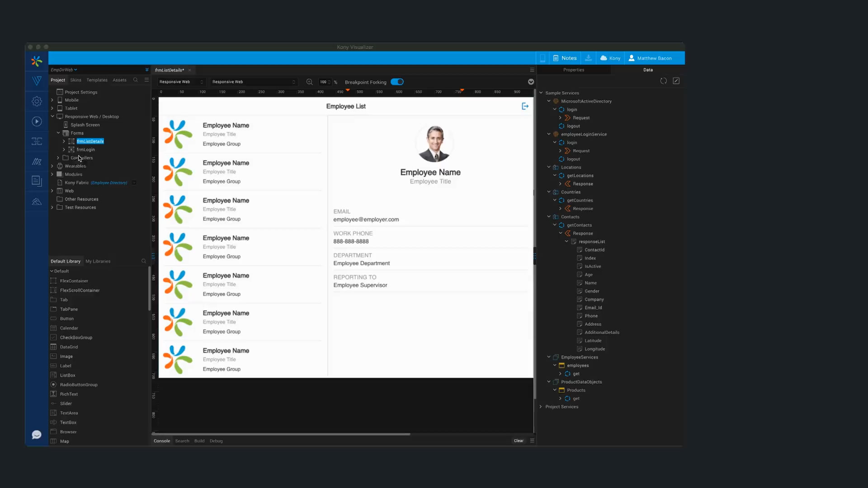Search the project tree with magnifier icon

(135, 80)
